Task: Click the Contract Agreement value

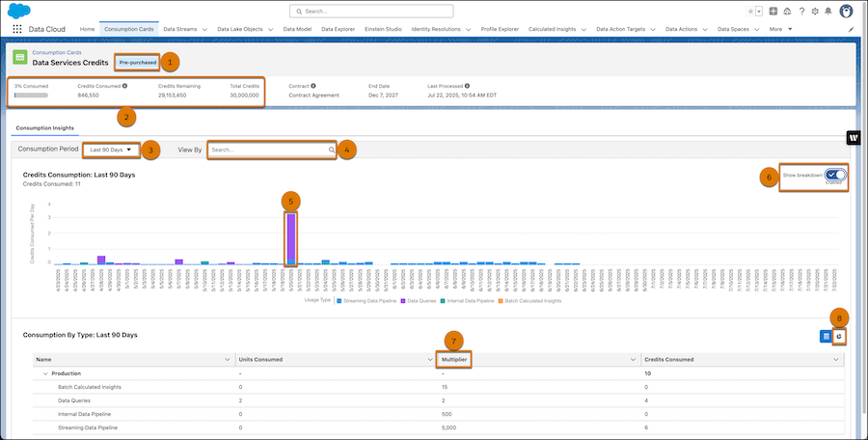Action: tap(313, 96)
